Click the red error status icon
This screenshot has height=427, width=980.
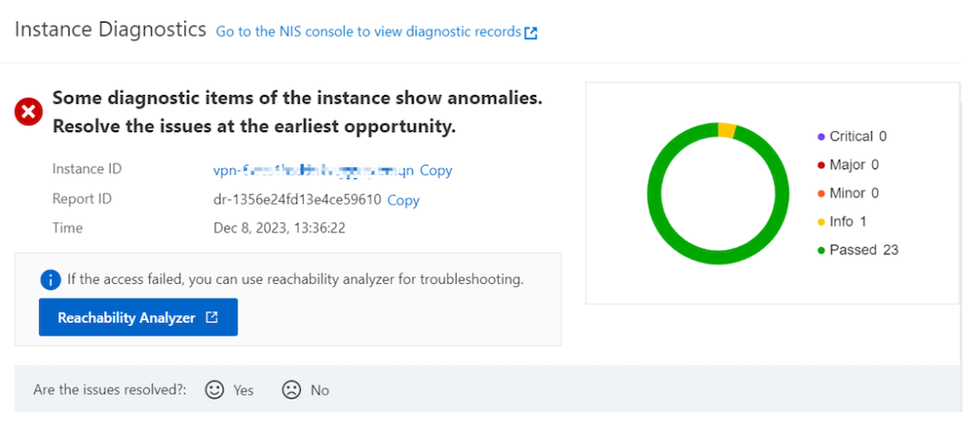coord(28,113)
